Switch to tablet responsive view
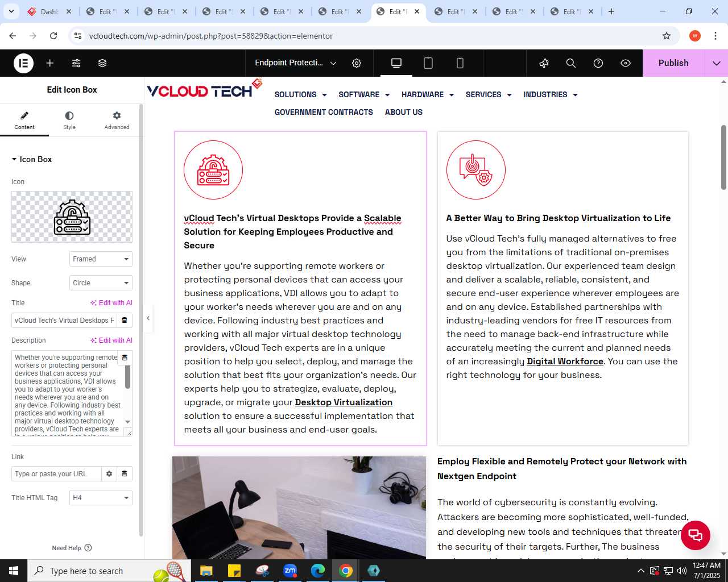This screenshot has width=728, height=582. tap(428, 63)
